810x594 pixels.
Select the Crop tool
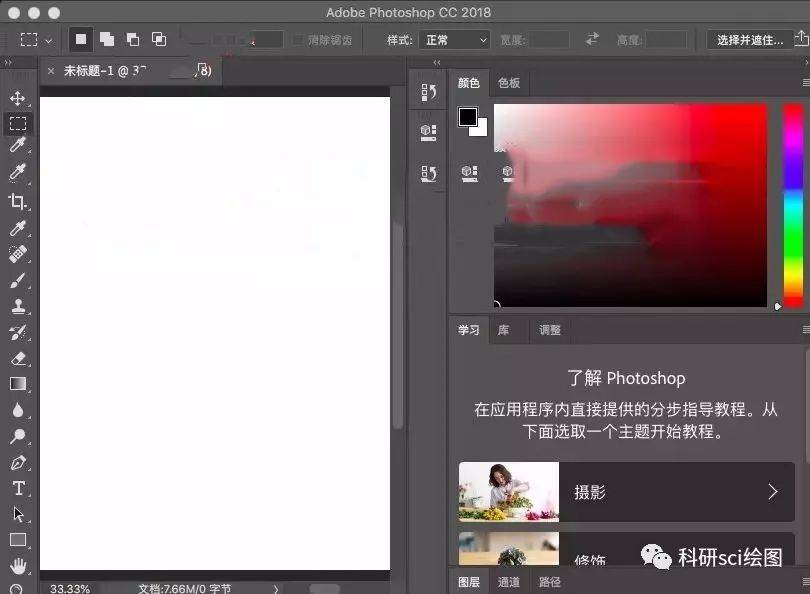coord(18,201)
